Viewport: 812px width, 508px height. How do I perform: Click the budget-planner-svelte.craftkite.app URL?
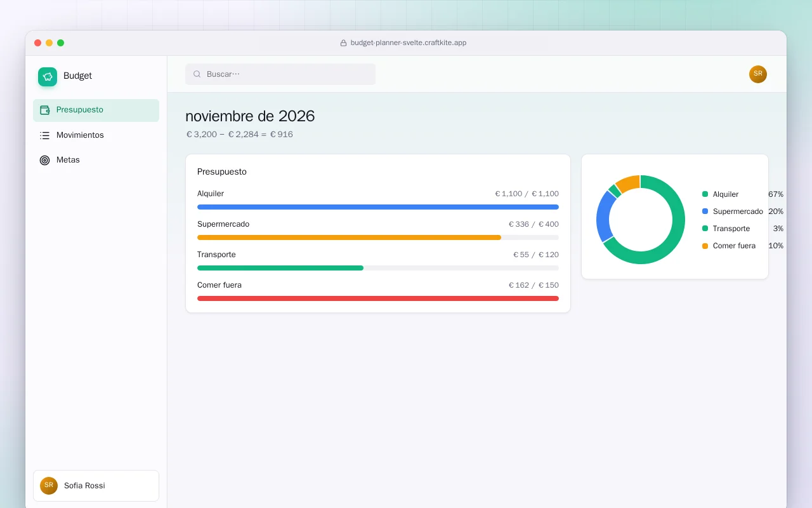pos(409,43)
